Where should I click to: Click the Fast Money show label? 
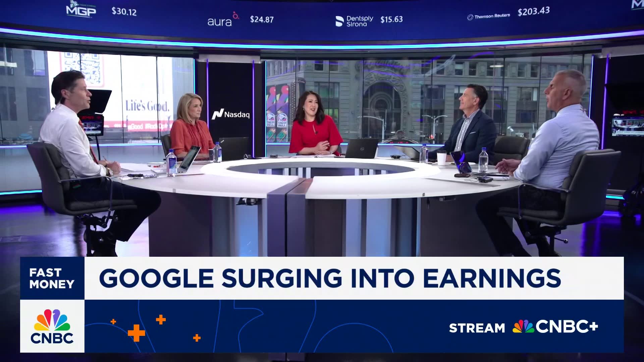(x=52, y=278)
